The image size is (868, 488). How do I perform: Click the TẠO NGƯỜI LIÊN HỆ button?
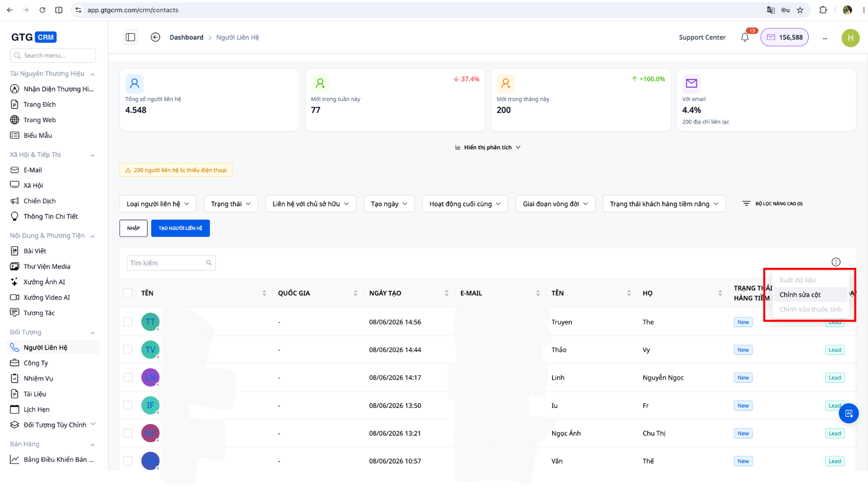[181, 228]
